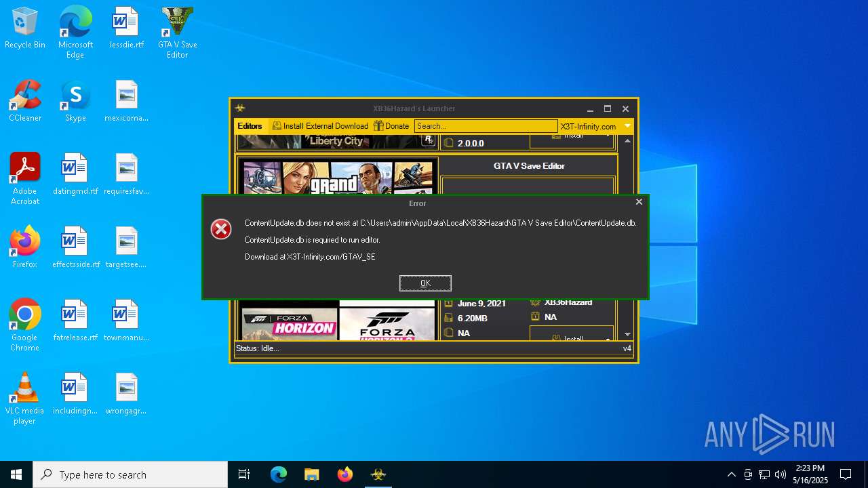Open datingmd.rtf desktop file
Image resolution: width=868 pixels, height=488 pixels.
tap(75, 175)
